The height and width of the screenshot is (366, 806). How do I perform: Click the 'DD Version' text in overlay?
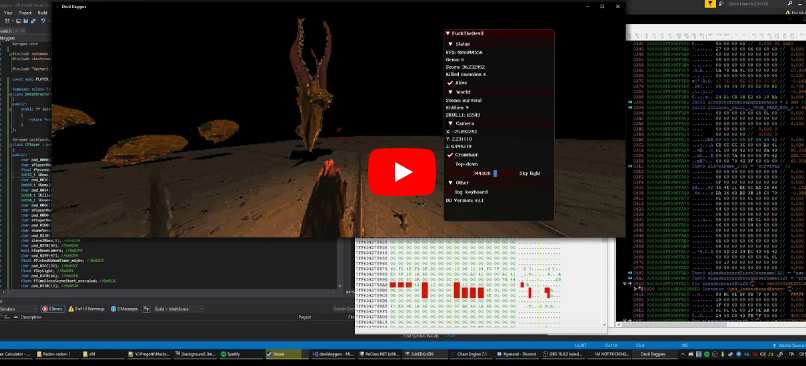point(464,200)
